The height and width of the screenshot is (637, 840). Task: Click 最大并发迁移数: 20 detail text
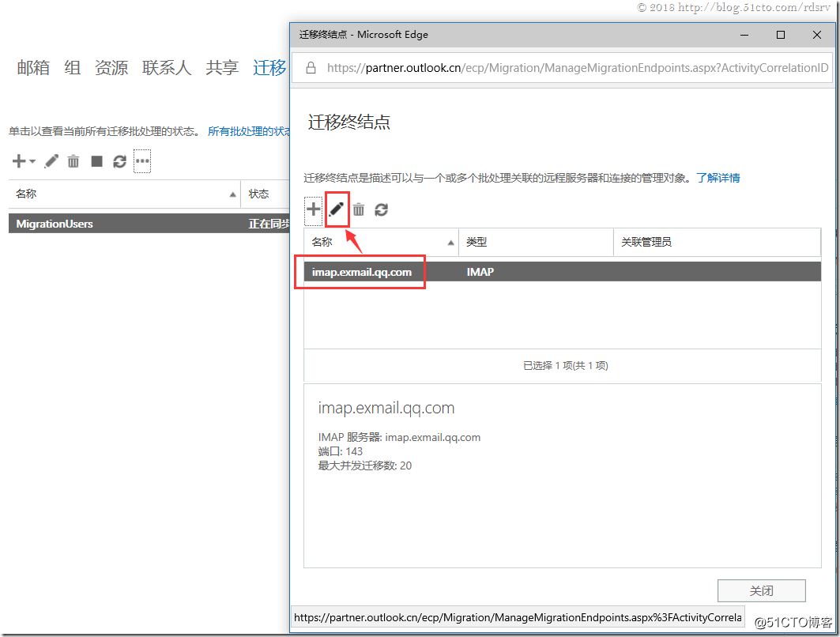(365, 465)
